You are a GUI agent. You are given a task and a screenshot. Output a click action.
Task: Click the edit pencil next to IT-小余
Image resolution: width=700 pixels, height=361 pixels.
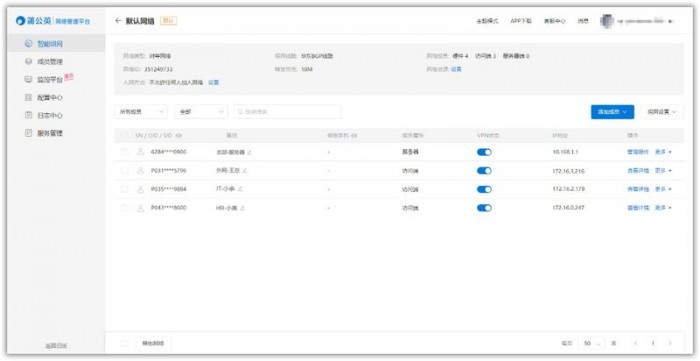(x=240, y=189)
